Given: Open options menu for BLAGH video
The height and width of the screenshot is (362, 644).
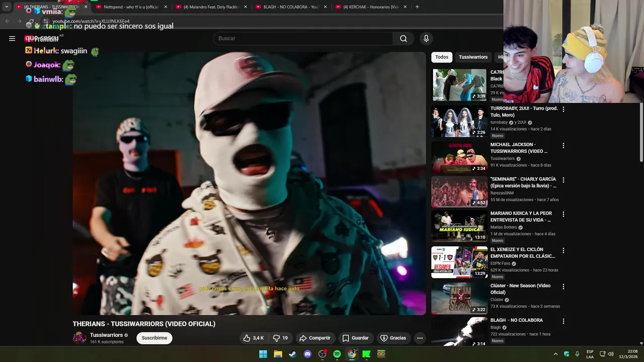Looking at the screenshot, I should (563, 321).
